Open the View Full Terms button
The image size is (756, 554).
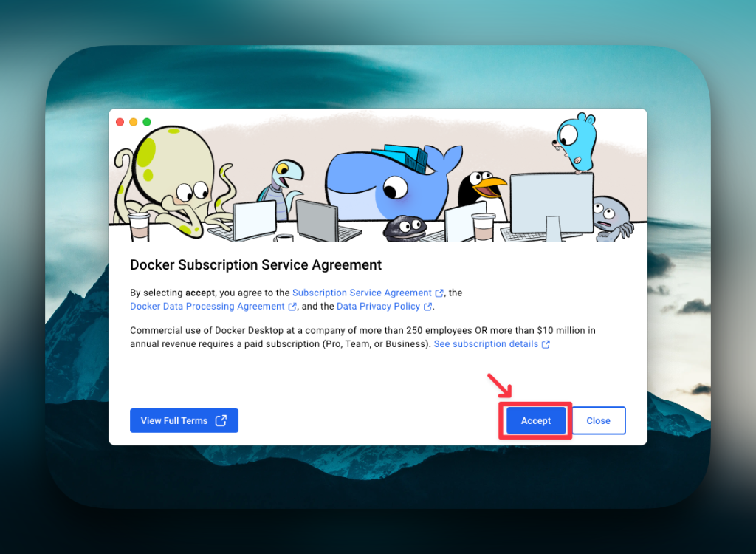coord(184,420)
